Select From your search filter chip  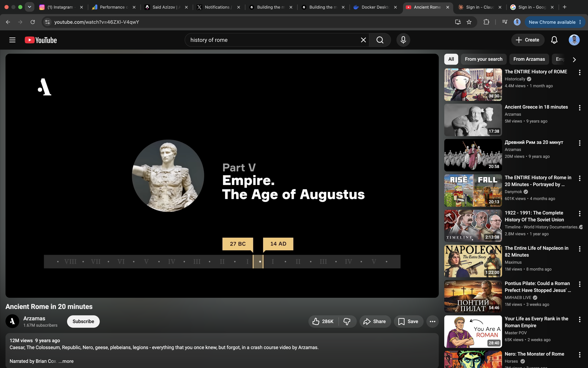[x=483, y=59]
